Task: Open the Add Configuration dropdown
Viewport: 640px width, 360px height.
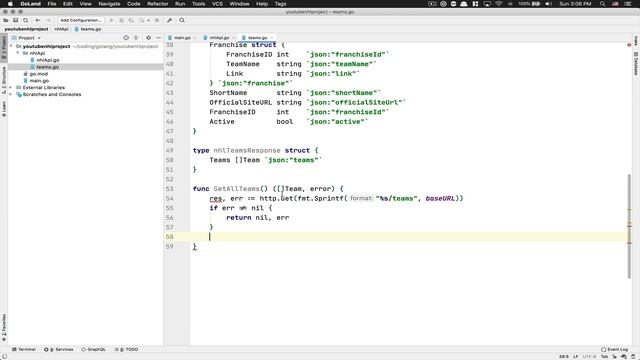Action: [x=80, y=20]
